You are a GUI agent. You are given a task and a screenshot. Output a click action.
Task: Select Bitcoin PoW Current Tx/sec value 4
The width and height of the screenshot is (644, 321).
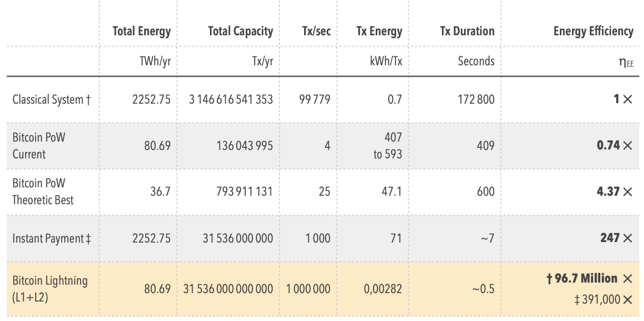(327, 146)
